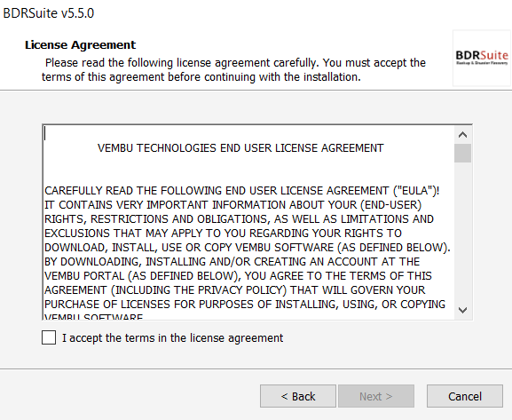Cancel the BDRSuite installation
This screenshot has height=420, width=512.
(x=465, y=396)
